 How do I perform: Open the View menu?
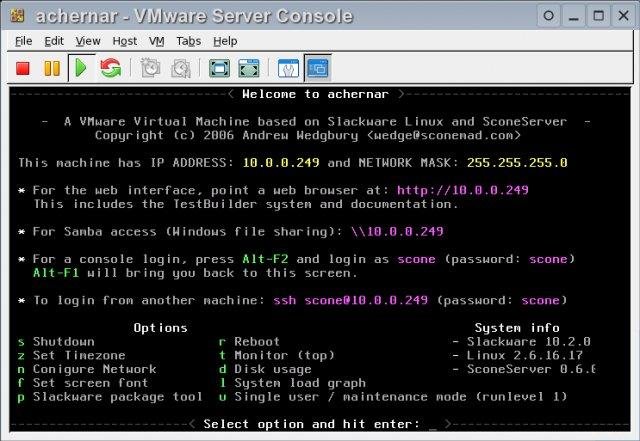tap(88, 41)
